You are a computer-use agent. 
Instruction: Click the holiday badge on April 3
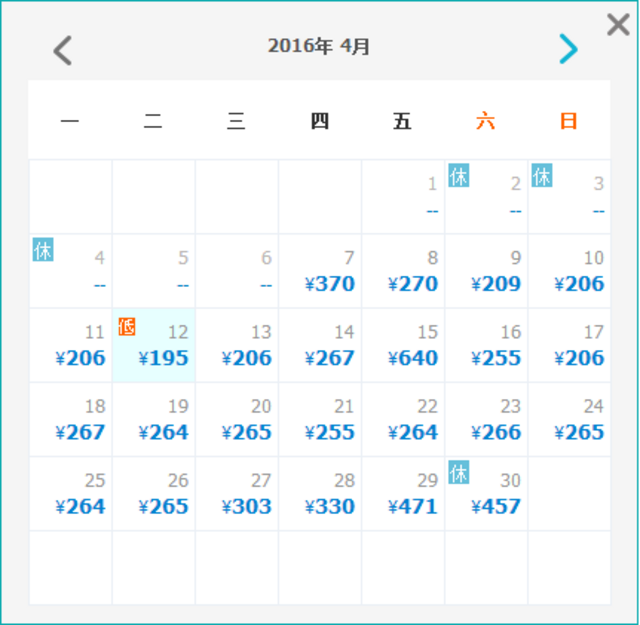click(x=542, y=176)
